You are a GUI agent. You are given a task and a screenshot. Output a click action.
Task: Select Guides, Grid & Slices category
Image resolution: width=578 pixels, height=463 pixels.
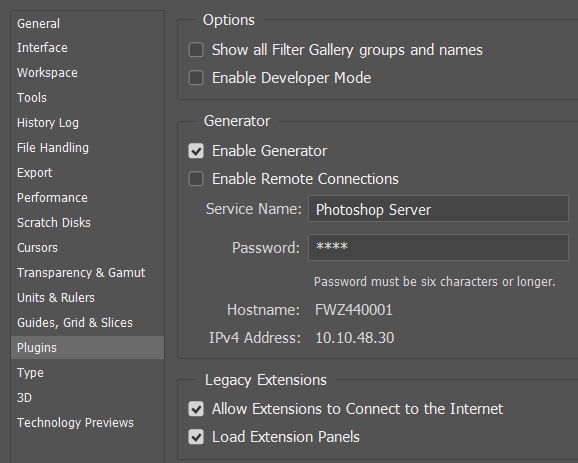pos(75,323)
